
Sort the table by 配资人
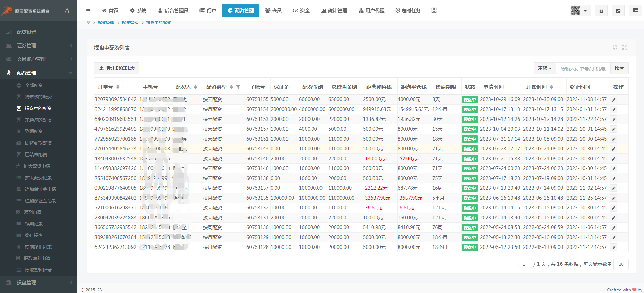click(x=196, y=87)
